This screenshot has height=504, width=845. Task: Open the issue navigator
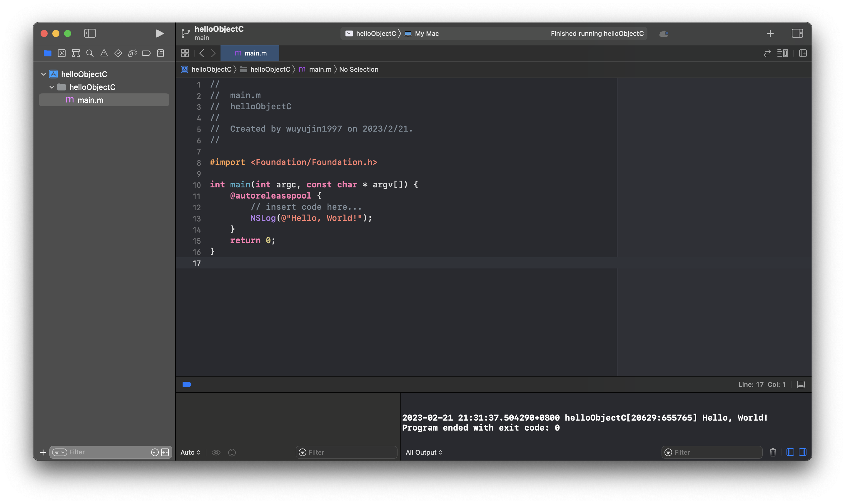(104, 53)
